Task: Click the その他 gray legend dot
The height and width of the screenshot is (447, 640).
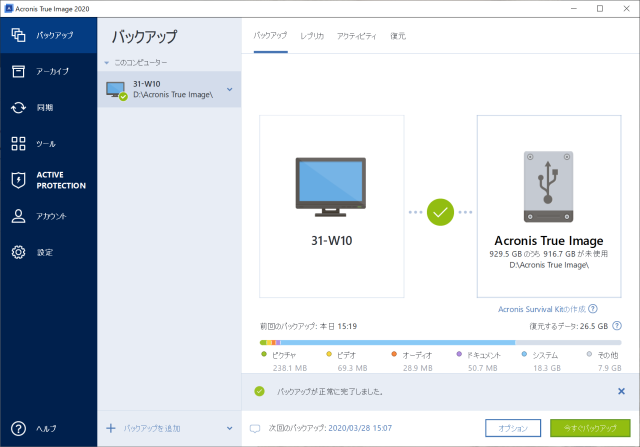Action: (589, 354)
